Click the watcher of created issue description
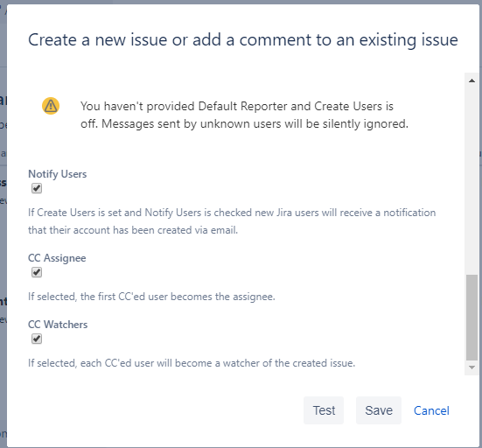482x448 pixels. (x=192, y=363)
